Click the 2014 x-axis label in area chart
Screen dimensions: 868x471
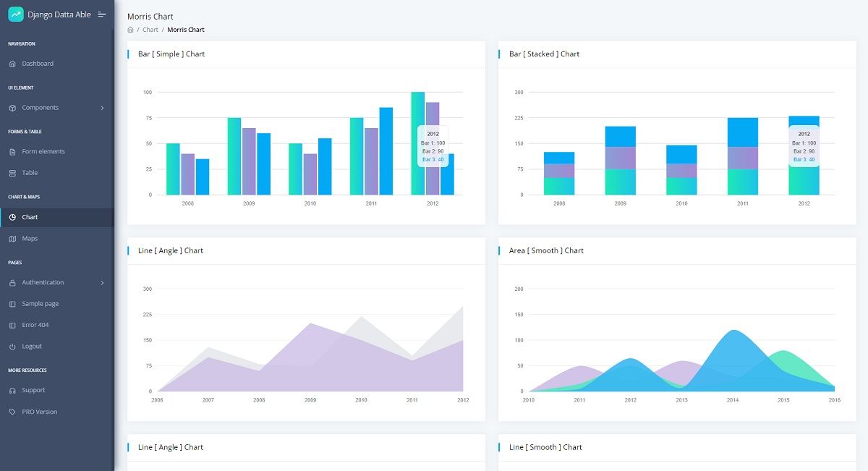(x=733, y=400)
